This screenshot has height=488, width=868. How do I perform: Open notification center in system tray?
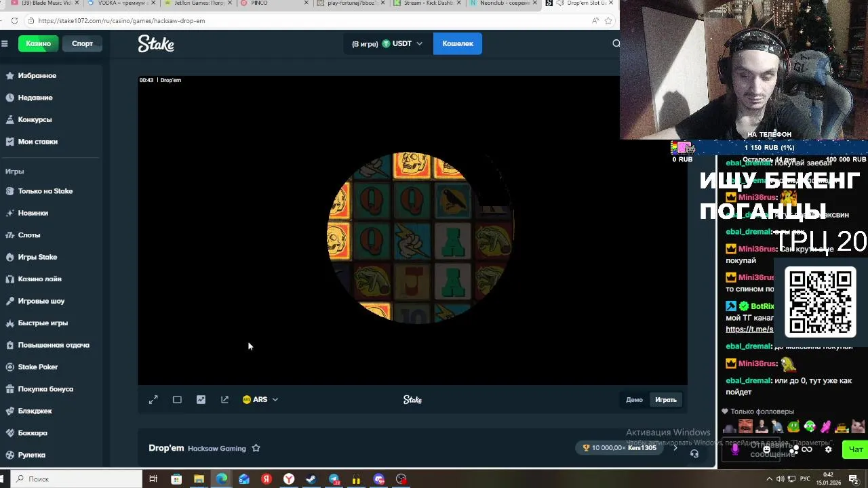854,479
